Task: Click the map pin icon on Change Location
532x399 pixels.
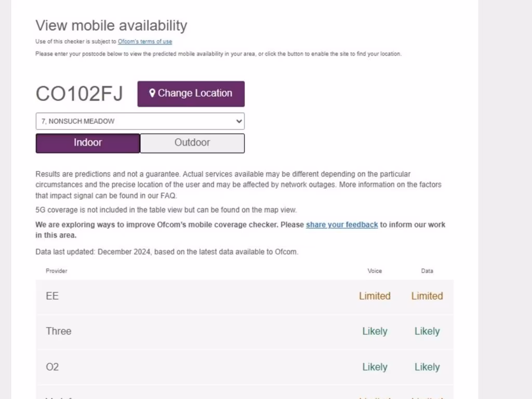Action: point(152,94)
